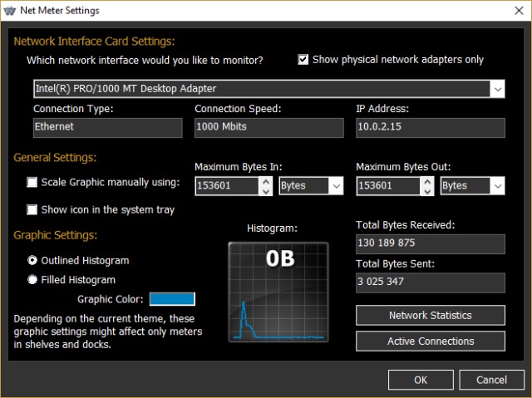Decrease Maximum Bytes Out with down arrow
This screenshot has width=532, height=398.
pos(426,191)
